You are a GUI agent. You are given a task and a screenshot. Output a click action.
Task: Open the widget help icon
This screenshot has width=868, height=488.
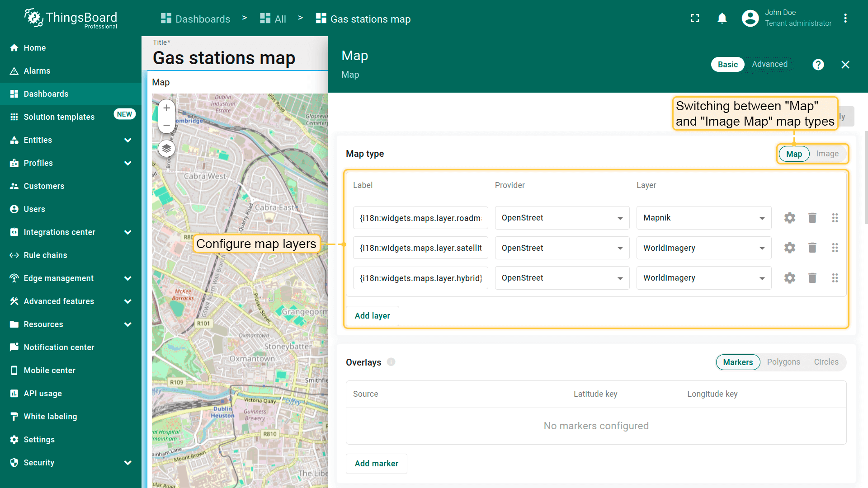tap(818, 65)
